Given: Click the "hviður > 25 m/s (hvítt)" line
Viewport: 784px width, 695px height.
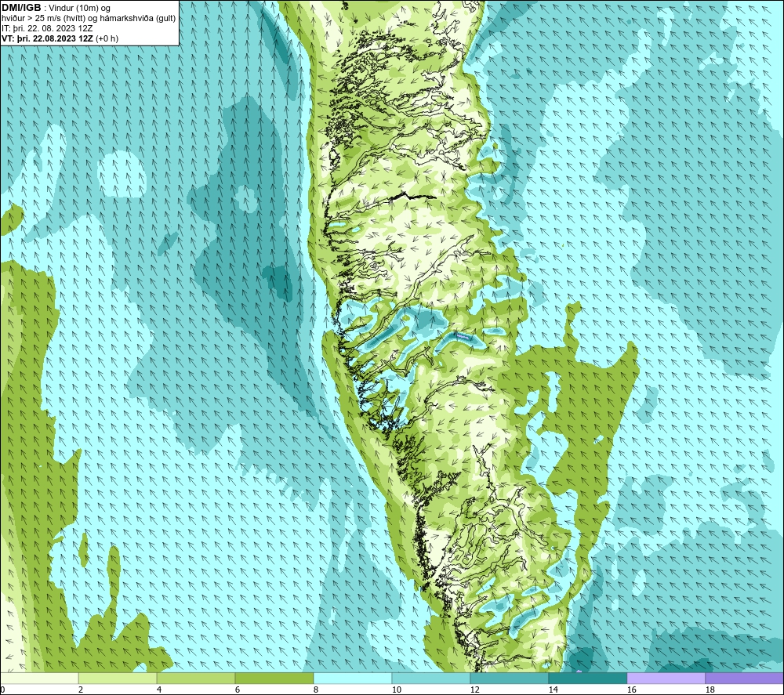Looking at the screenshot, I should pyautogui.click(x=45, y=19).
